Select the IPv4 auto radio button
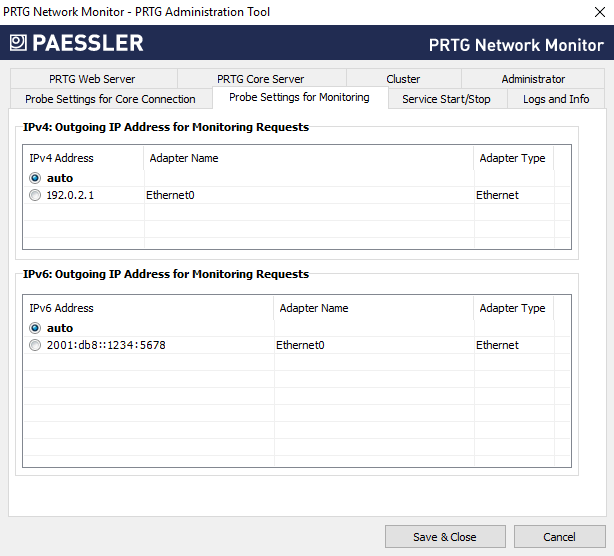 [35, 178]
